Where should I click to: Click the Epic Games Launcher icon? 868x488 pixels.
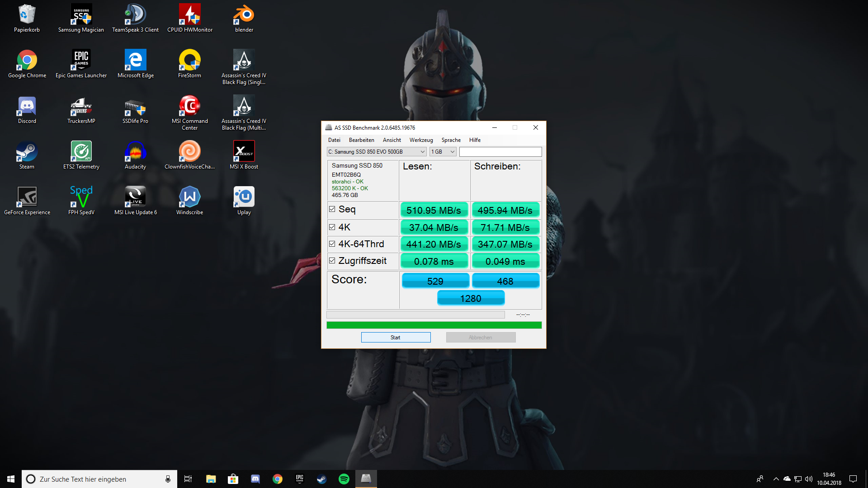pyautogui.click(x=81, y=64)
